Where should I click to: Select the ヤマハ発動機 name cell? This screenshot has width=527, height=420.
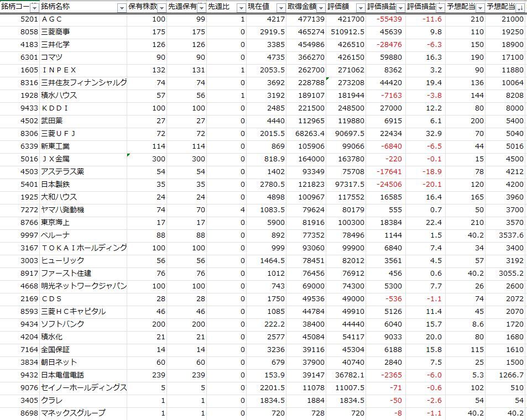click(83, 210)
